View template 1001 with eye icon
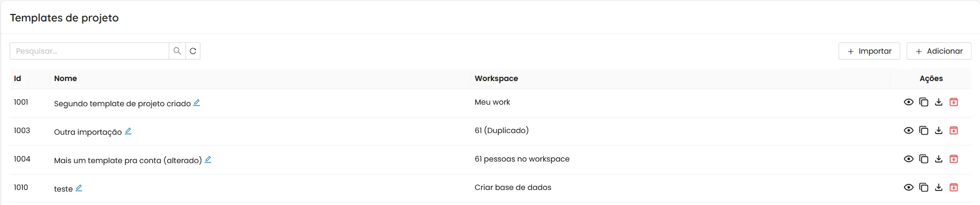Screen dimensions: 980x205 point(909,102)
